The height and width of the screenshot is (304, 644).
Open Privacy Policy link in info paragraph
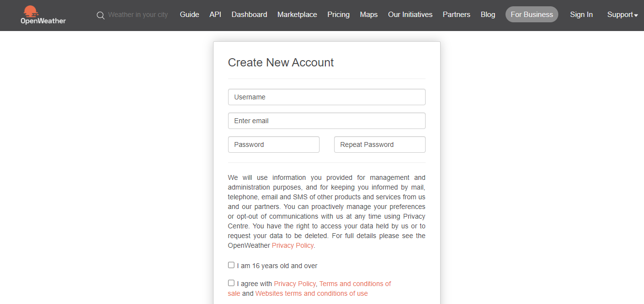293,245
